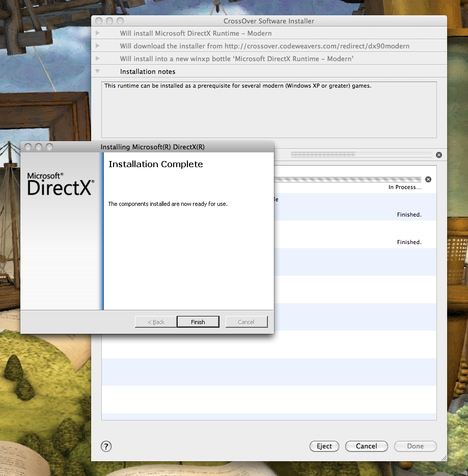Cancel the CrossOver installer
The height and width of the screenshot is (476, 468).
(366, 446)
